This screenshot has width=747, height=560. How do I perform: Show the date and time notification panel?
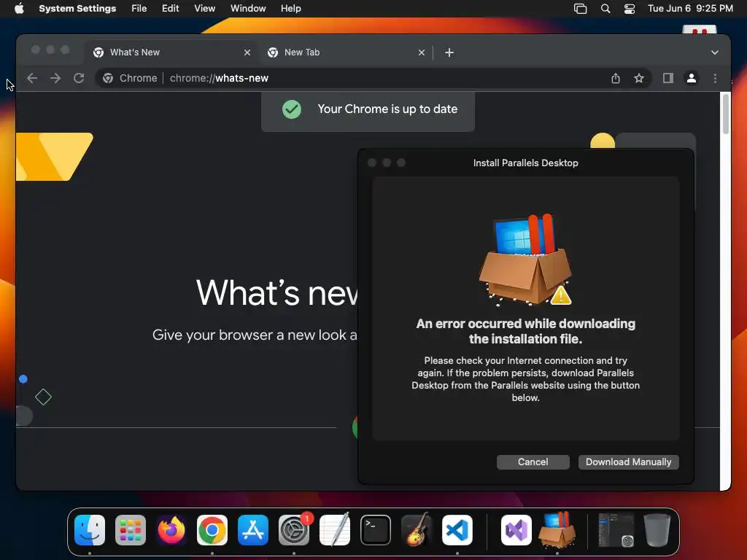690,9
